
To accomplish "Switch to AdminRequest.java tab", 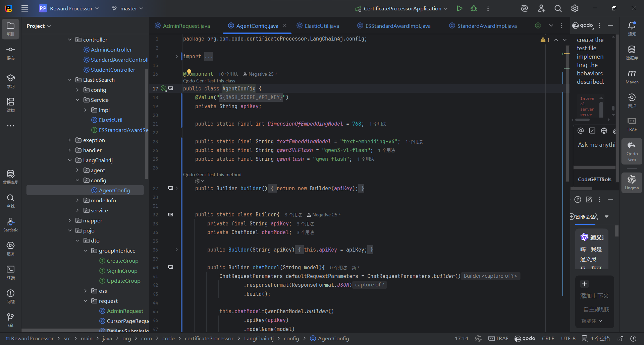I will (183, 26).
